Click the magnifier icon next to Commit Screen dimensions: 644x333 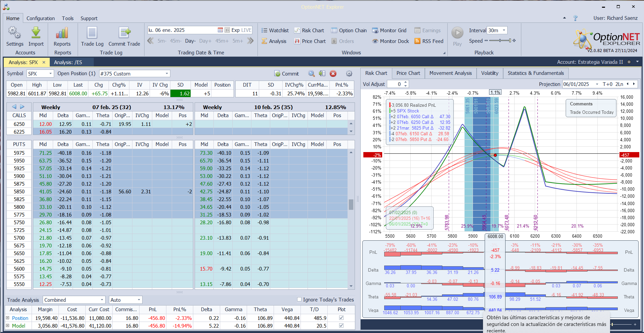pyautogui.click(x=311, y=74)
